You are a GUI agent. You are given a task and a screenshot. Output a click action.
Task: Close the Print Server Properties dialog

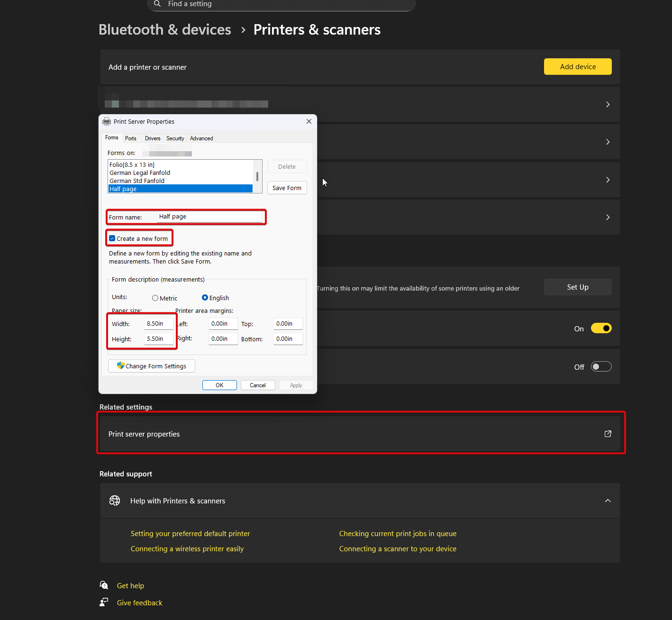309,121
